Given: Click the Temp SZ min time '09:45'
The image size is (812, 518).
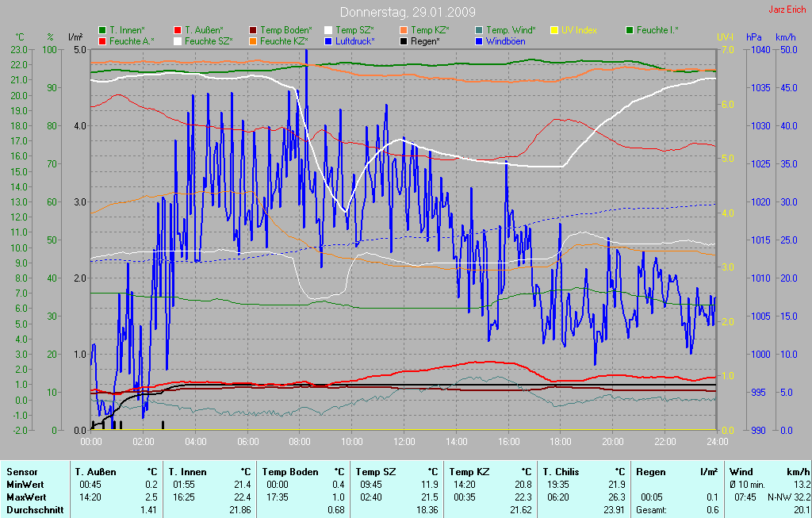Looking at the screenshot, I should [372, 485].
